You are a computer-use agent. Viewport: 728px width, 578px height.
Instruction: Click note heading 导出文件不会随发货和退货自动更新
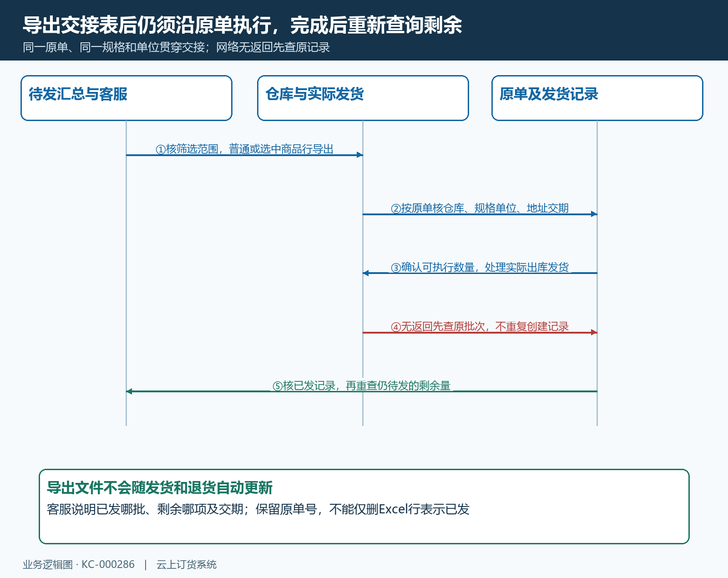pyautogui.click(x=160, y=487)
